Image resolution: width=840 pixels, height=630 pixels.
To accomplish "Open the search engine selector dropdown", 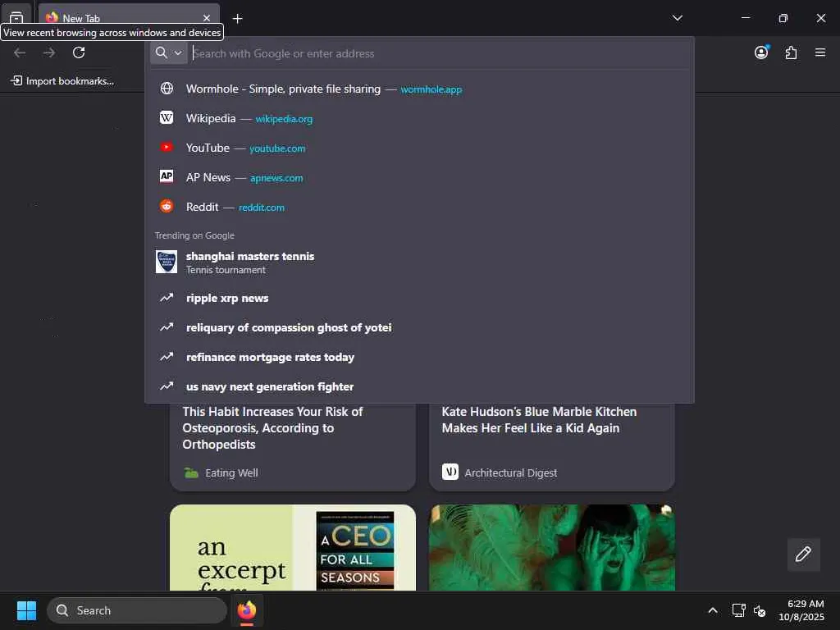I will (x=169, y=53).
